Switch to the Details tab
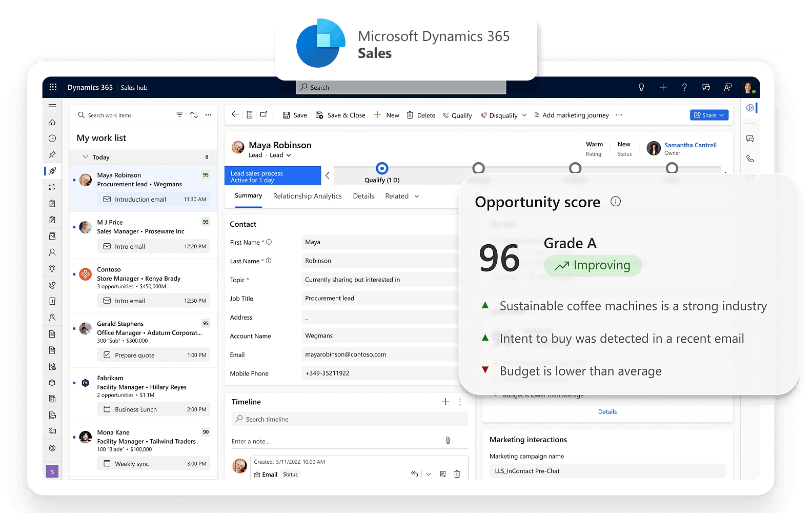This screenshot has height=513, width=812. pos(363,196)
